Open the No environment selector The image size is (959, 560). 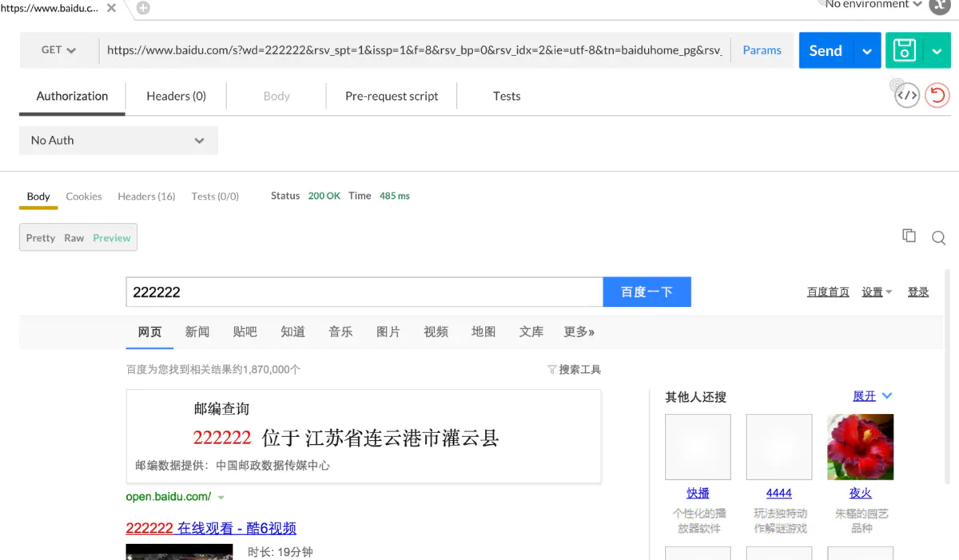tap(873, 5)
